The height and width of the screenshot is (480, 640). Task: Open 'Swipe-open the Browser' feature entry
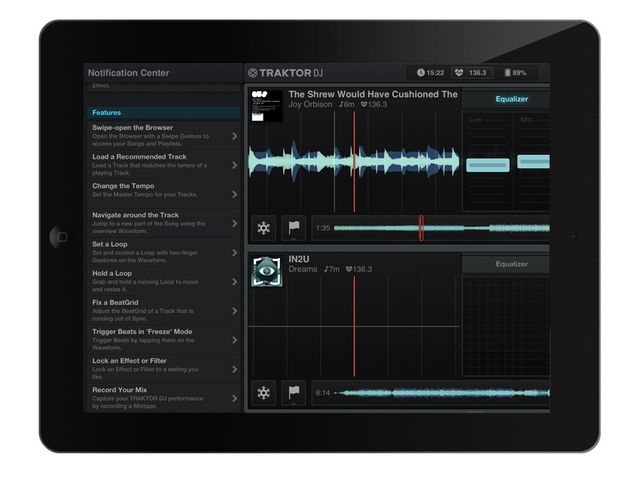(x=164, y=136)
